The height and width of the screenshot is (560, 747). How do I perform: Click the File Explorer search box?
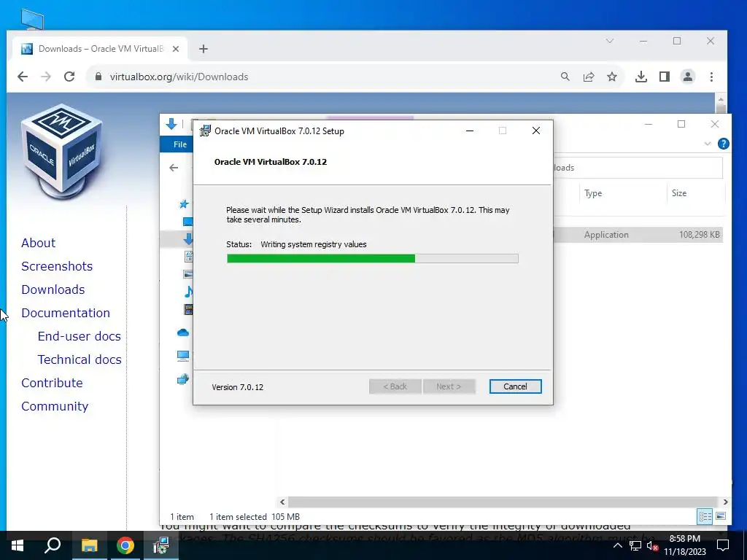[638, 168]
